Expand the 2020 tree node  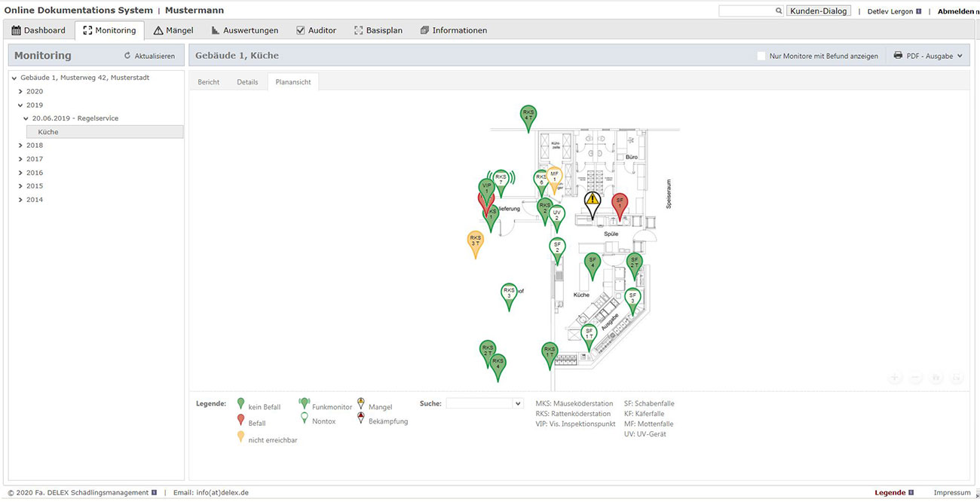[x=21, y=91]
